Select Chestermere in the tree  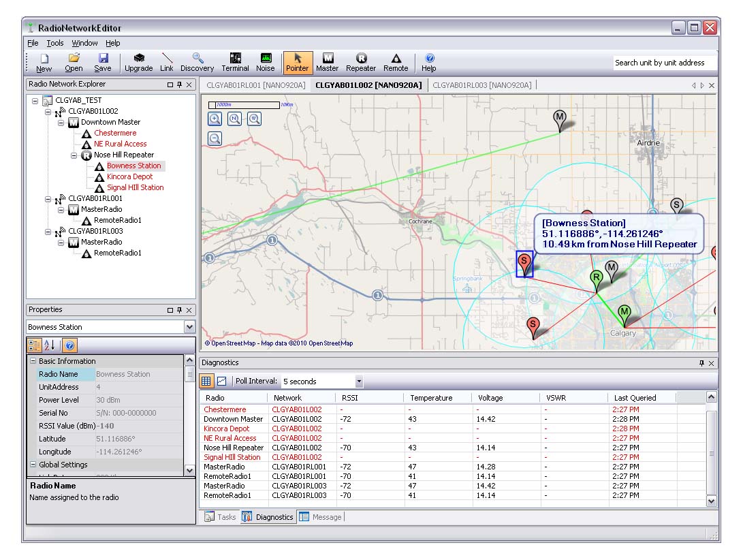click(115, 134)
